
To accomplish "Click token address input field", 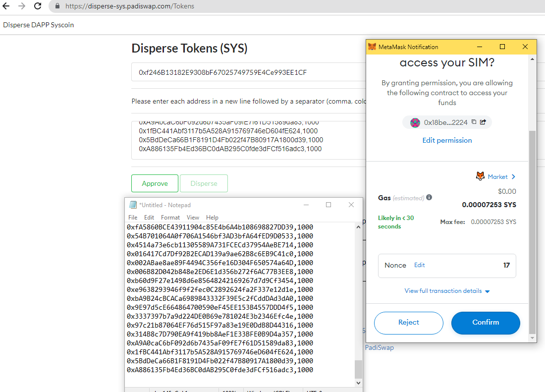I will (x=249, y=72).
